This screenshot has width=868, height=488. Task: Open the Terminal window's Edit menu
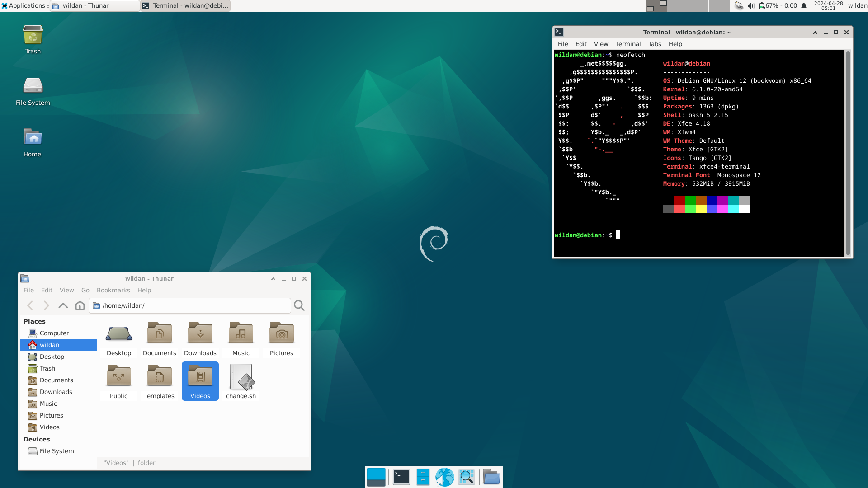click(581, 44)
